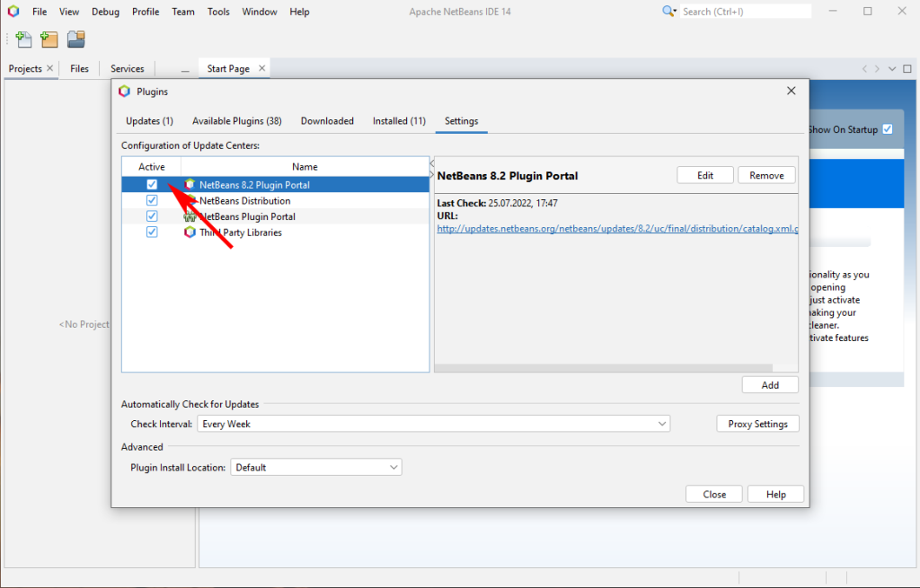This screenshot has width=920, height=588.
Task: Switch to the Files panel tab
Action: click(x=79, y=68)
